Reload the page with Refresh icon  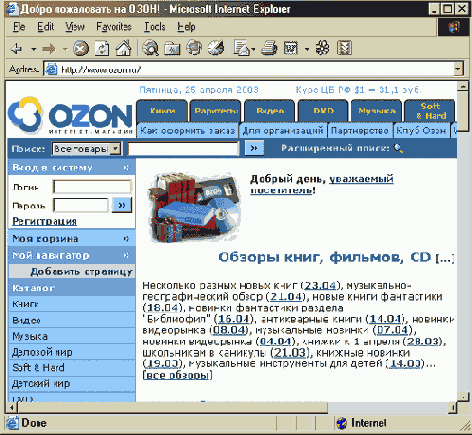pyautogui.click(x=102, y=49)
